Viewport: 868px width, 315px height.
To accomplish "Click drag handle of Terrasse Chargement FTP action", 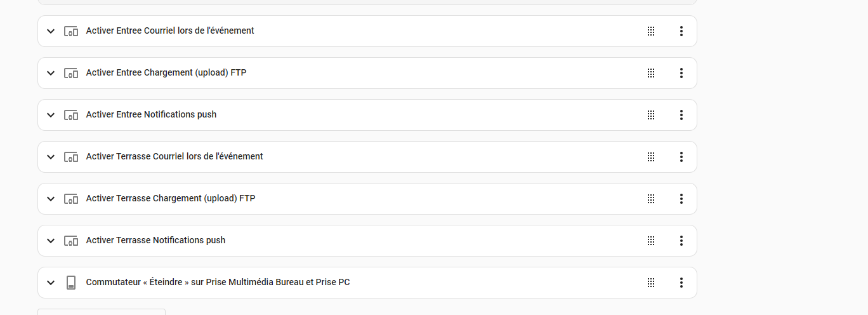I will pos(650,199).
